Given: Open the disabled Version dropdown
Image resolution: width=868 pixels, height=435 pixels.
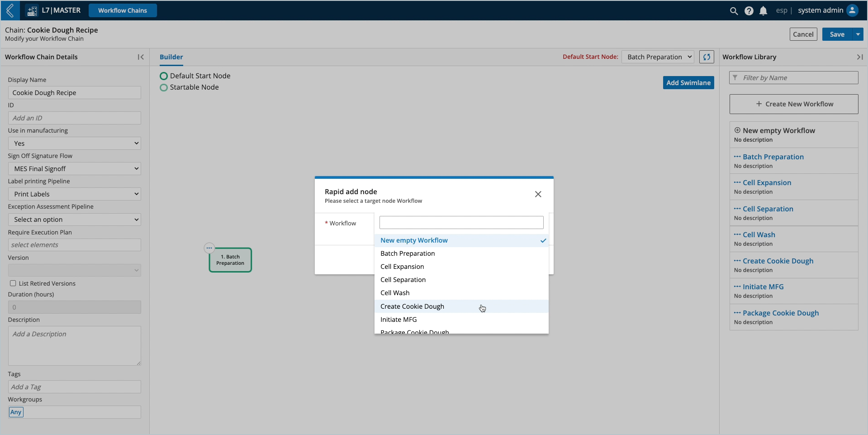Looking at the screenshot, I should pyautogui.click(x=74, y=270).
